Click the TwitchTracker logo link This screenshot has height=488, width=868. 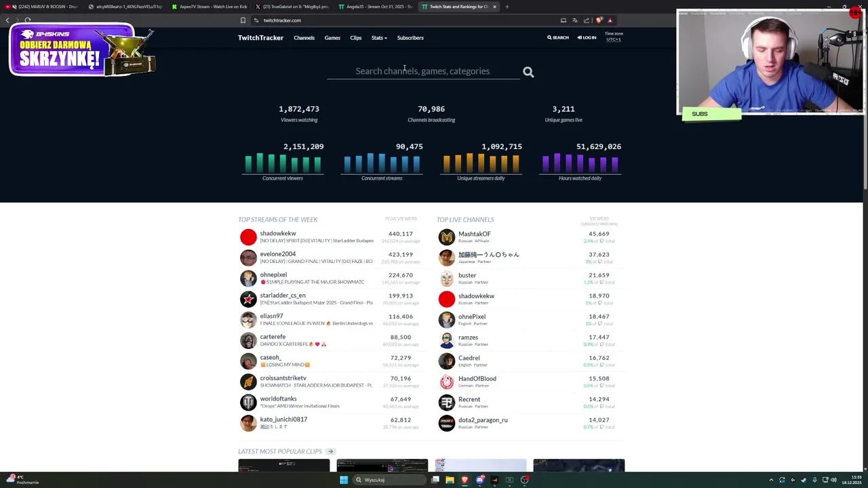coord(260,38)
